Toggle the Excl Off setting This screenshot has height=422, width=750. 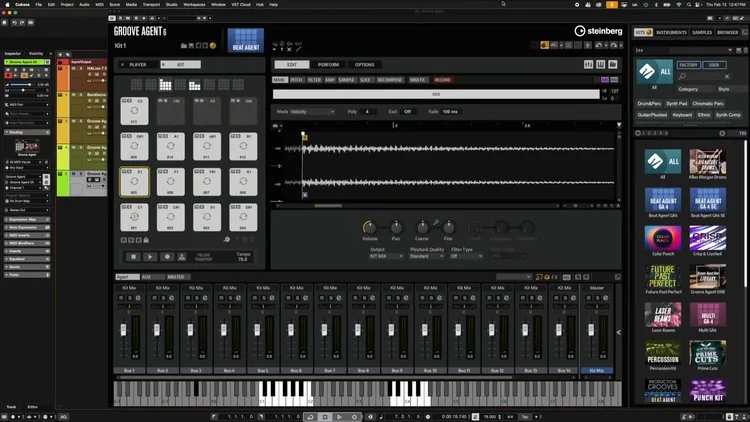coord(407,111)
